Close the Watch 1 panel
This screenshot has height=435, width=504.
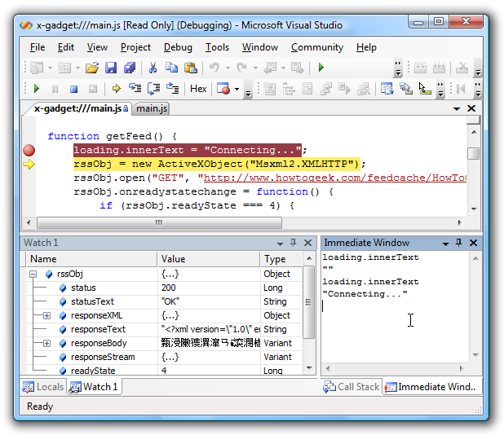click(x=307, y=243)
